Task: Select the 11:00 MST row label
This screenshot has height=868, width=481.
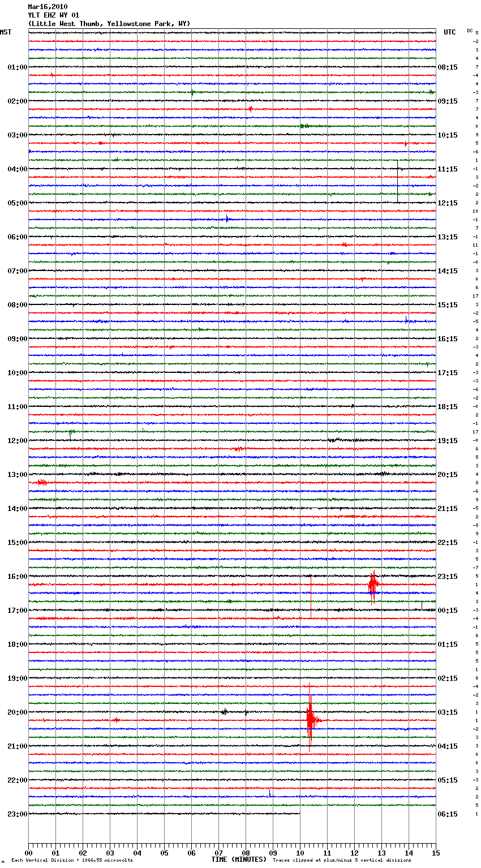Action: click(18, 407)
